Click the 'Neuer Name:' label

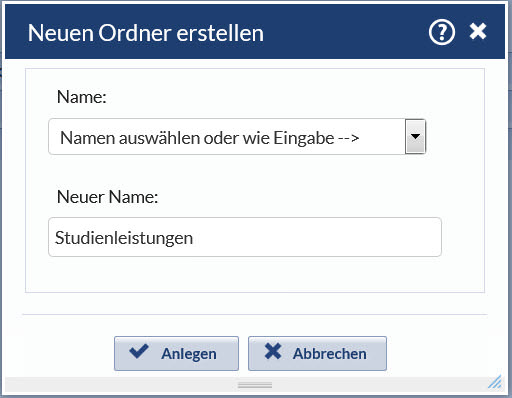pyautogui.click(x=107, y=197)
